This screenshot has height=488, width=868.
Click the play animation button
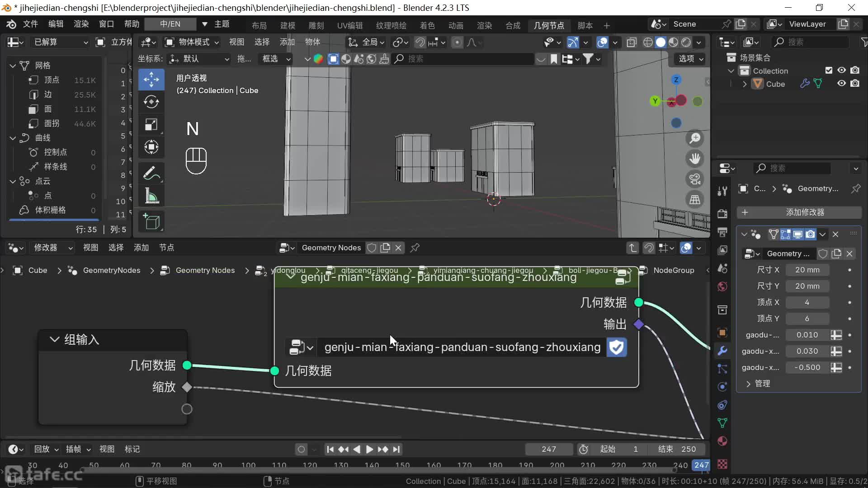click(x=369, y=449)
